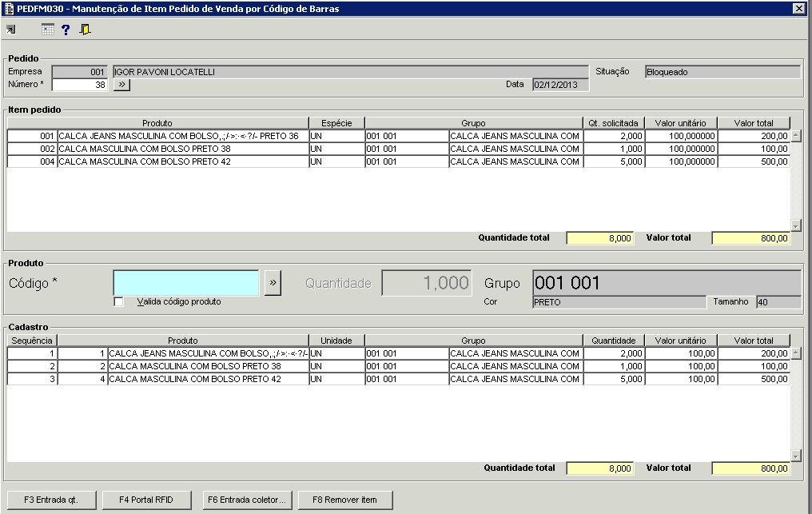Click Cadastro scrollbar down arrow

click(796, 456)
